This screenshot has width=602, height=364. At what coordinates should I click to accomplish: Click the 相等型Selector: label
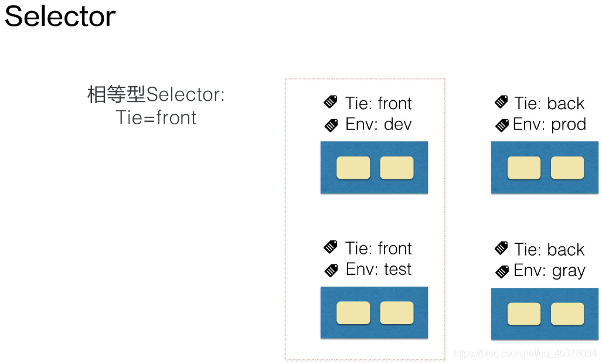156,94
